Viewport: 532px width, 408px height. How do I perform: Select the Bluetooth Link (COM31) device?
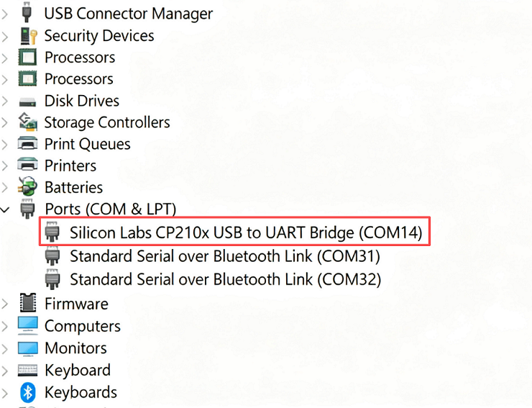[x=224, y=256]
